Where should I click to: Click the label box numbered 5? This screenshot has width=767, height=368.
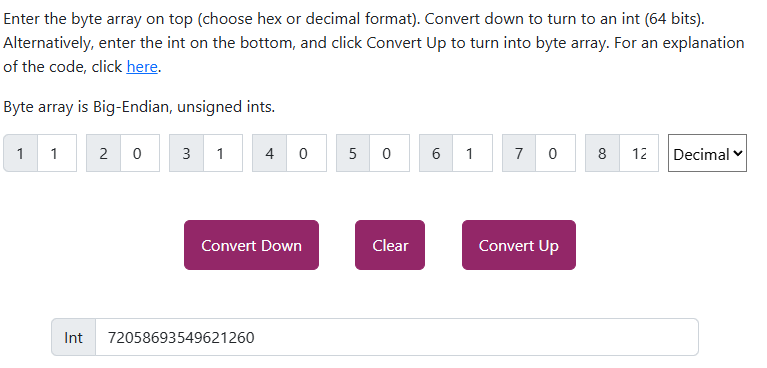(353, 153)
